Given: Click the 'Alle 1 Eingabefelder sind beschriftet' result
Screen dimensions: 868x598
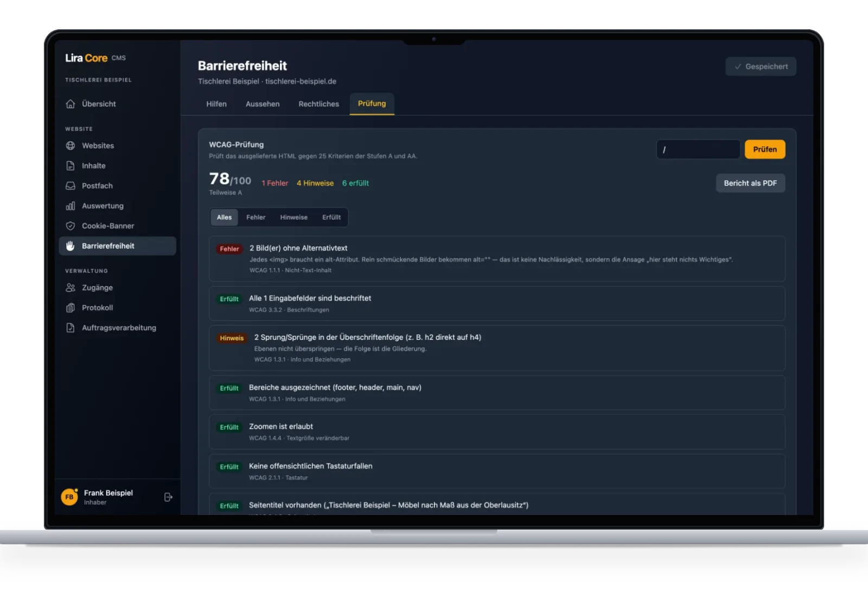Looking at the screenshot, I should point(497,303).
